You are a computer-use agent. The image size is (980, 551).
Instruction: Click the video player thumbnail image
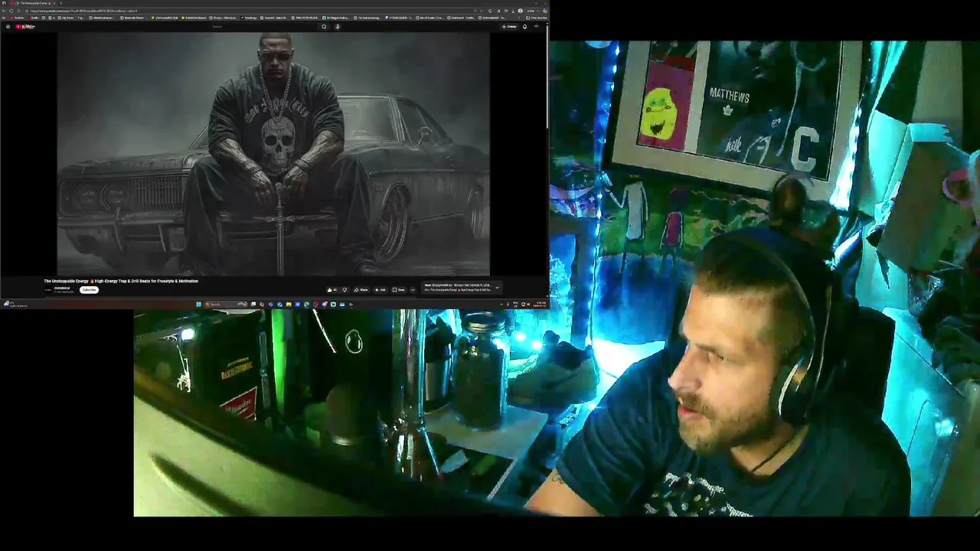[273, 154]
